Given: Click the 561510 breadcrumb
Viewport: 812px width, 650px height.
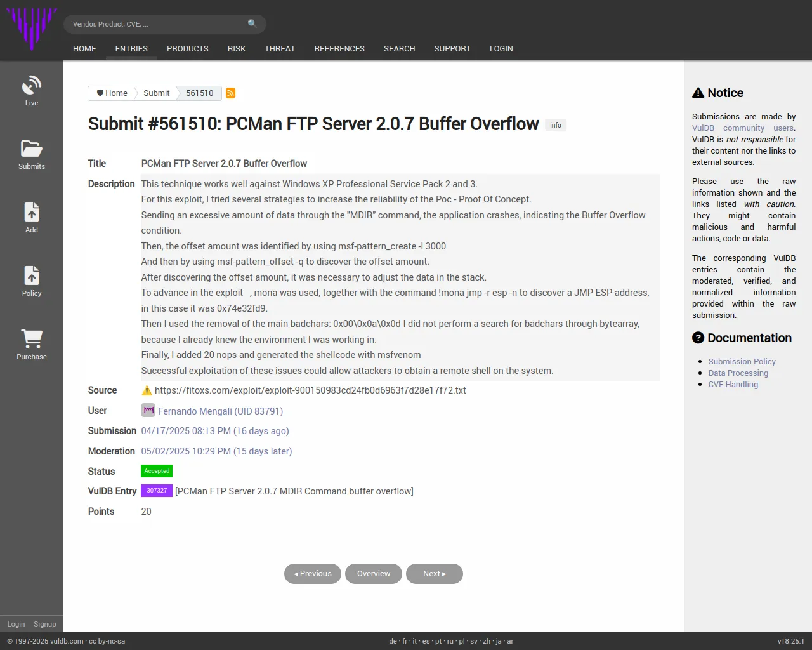Looking at the screenshot, I should (200, 93).
